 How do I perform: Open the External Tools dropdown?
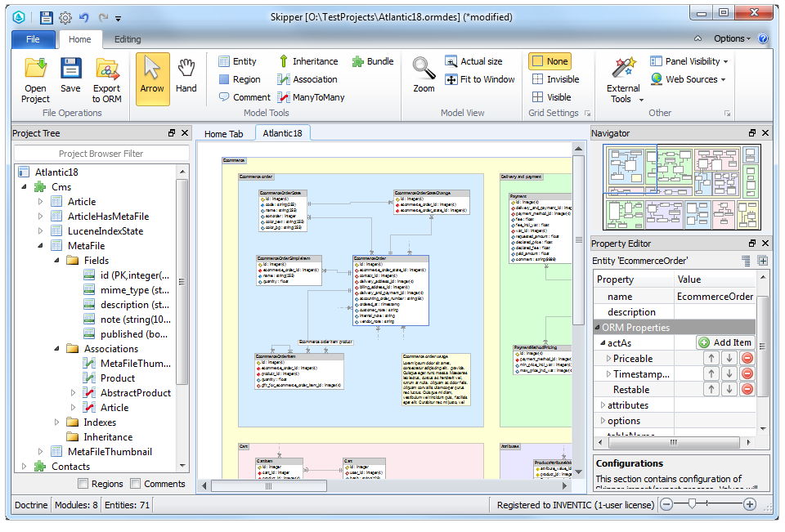click(624, 79)
